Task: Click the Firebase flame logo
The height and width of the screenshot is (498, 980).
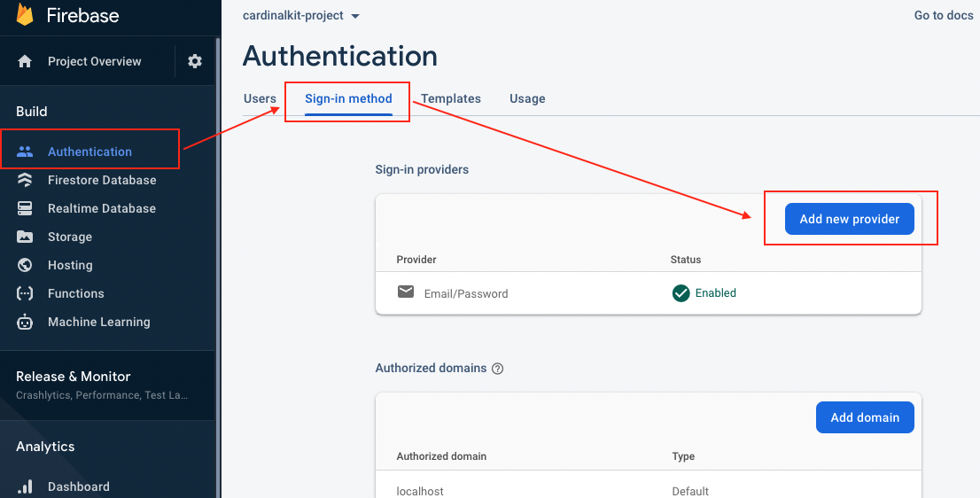Action: [x=25, y=15]
